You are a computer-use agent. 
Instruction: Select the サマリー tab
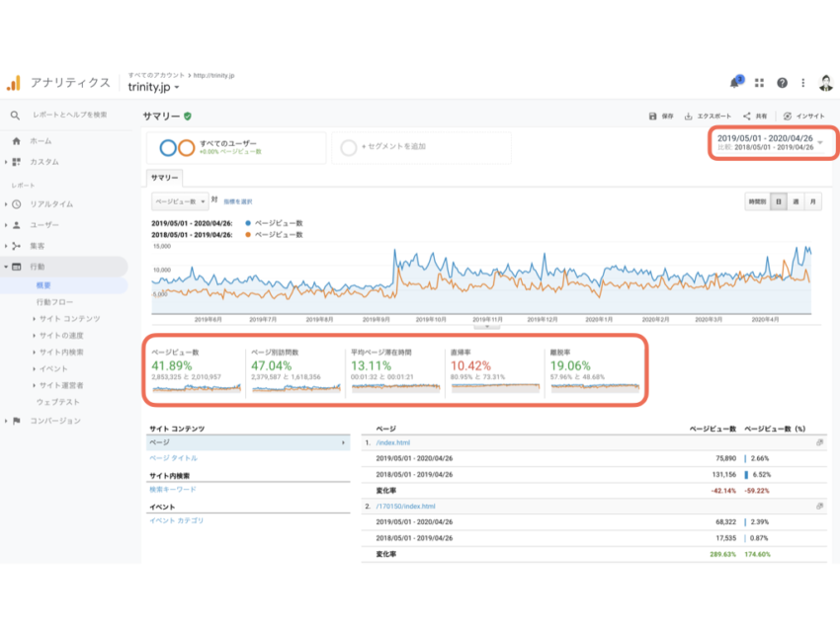(164, 178)
